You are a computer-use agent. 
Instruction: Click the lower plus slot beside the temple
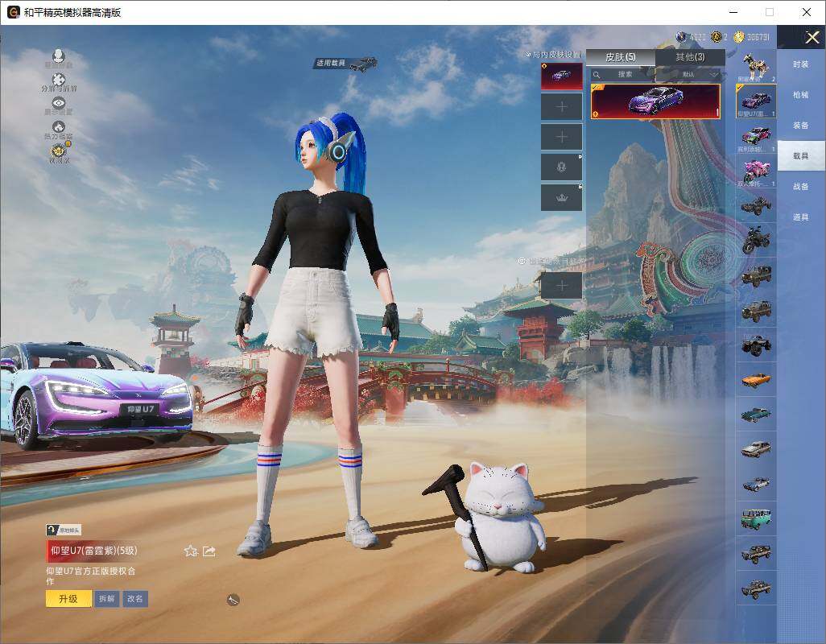562,286
